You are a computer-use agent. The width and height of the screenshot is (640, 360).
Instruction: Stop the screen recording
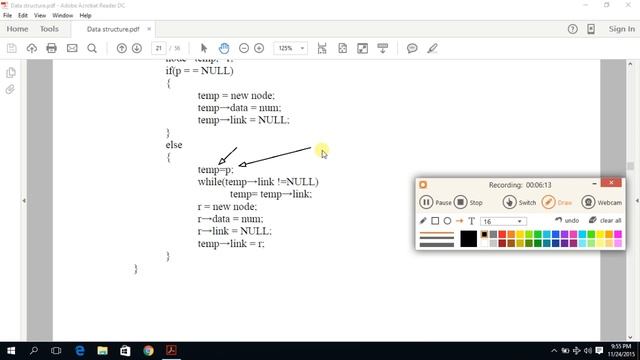click(468, 202)
